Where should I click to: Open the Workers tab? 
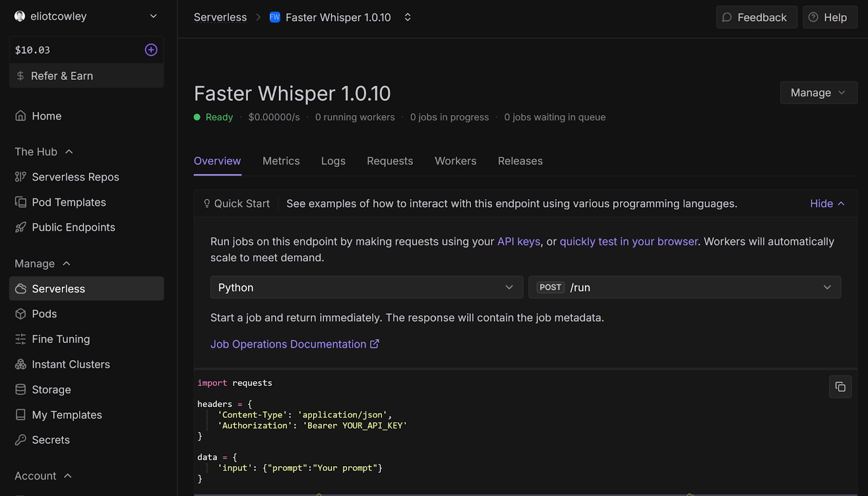(456, 161)
